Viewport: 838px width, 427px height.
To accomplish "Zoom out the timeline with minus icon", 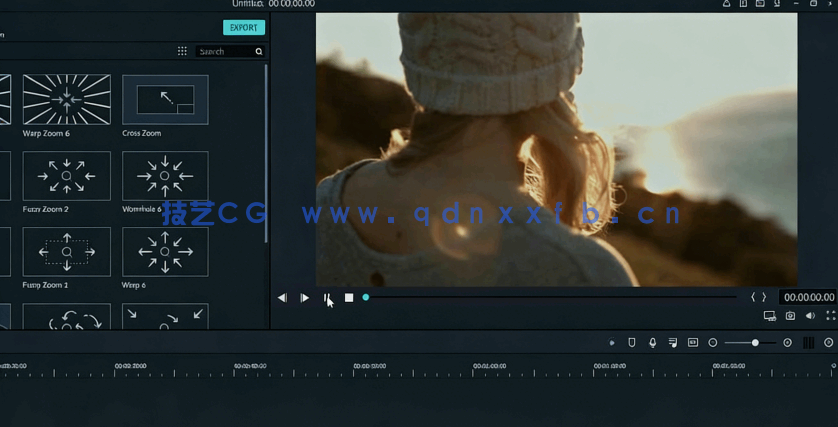I will click(713, 343).
